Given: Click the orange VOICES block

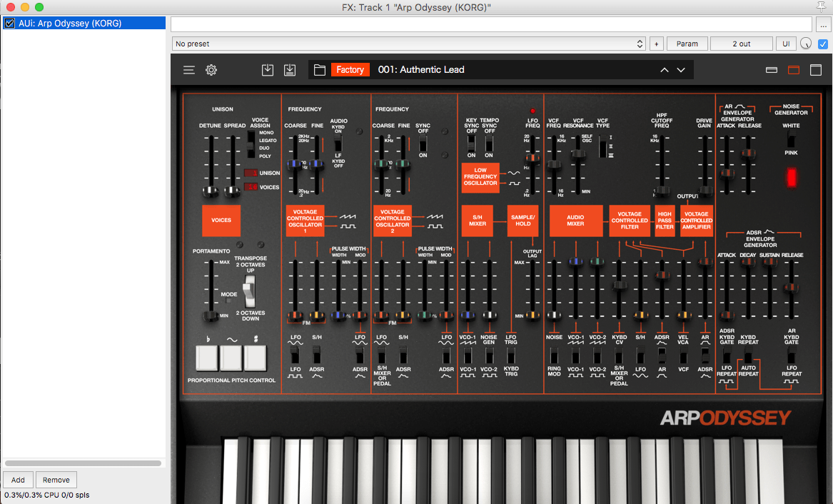Looking at the screenshot, I should pos(221,221).
